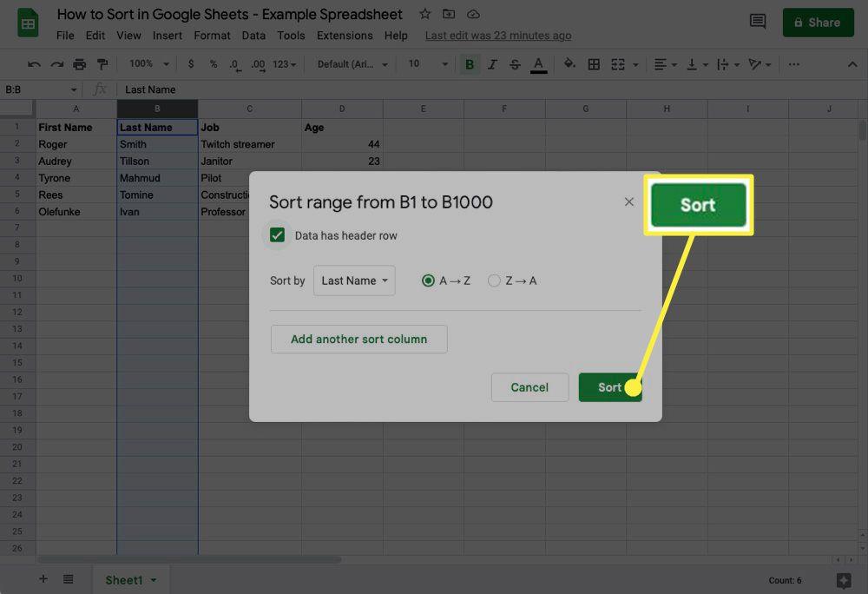This screenshot has width=868, height=594.
Task: Toggle strikethrough formatting
Action: pos(515,64)
